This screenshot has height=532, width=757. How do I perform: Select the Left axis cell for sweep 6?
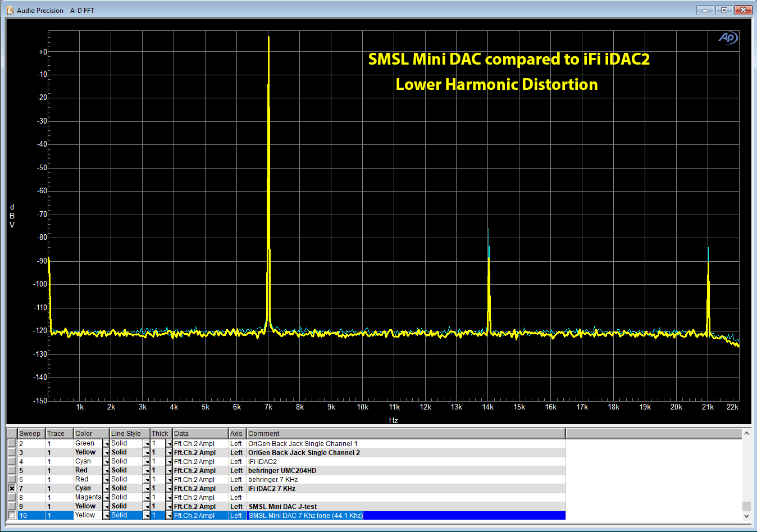click(x=238, y=480)
